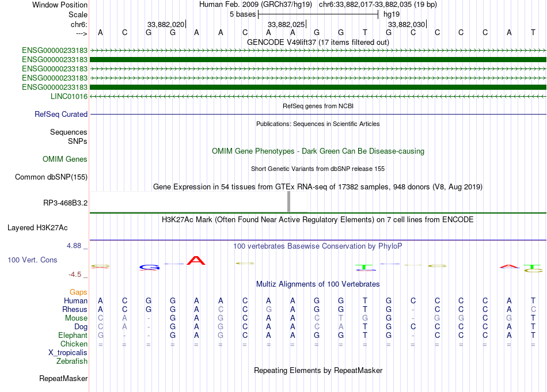The width and height of the screenshot is (547, 392).
Task: Click the RefSeq genes from NCBI title
Action: click(x=318, y=106)
